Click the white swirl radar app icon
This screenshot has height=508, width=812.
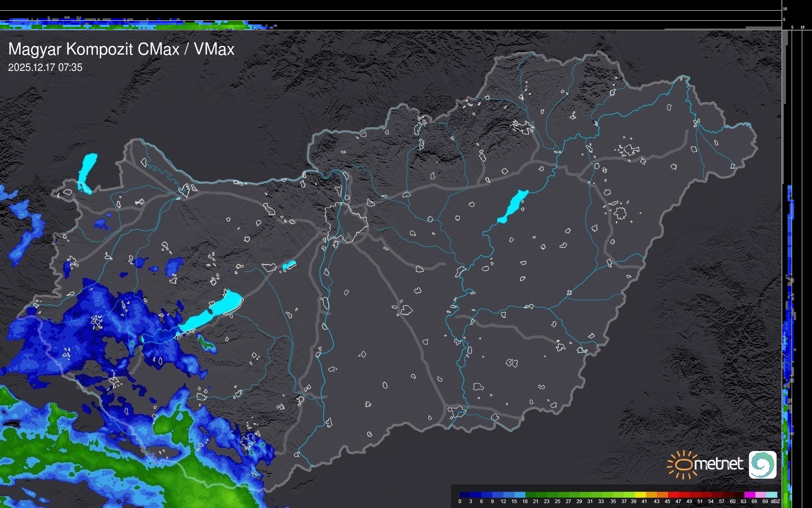click(x=762, y=465)
